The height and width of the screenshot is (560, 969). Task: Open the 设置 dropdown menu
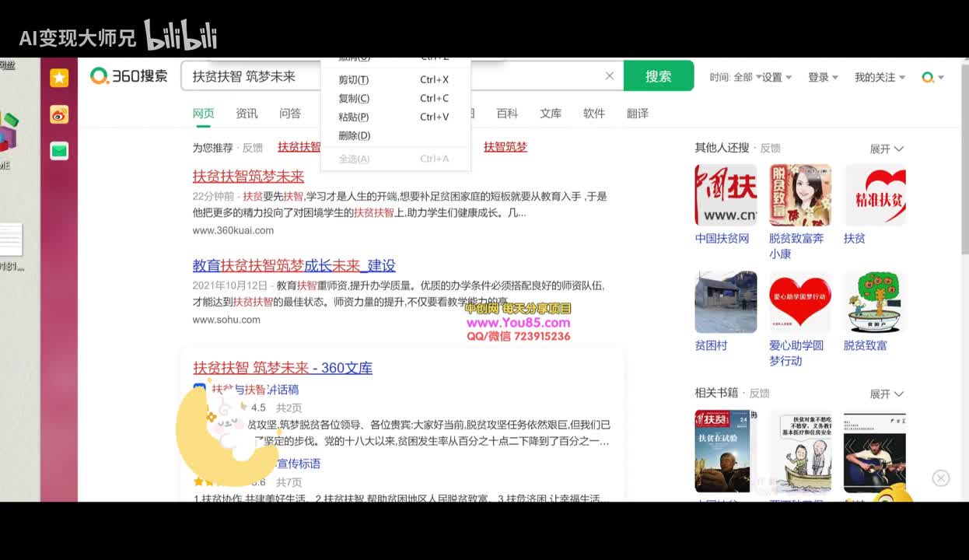pyautogui.click(x=776, y=77)
